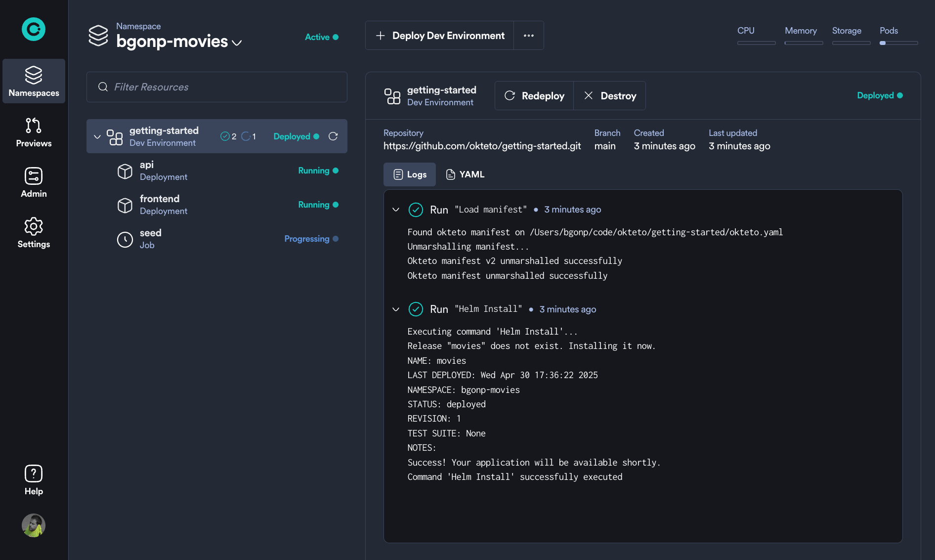Click the seed Job clock icon
The image size is (935, 560).
pos(125,239)
